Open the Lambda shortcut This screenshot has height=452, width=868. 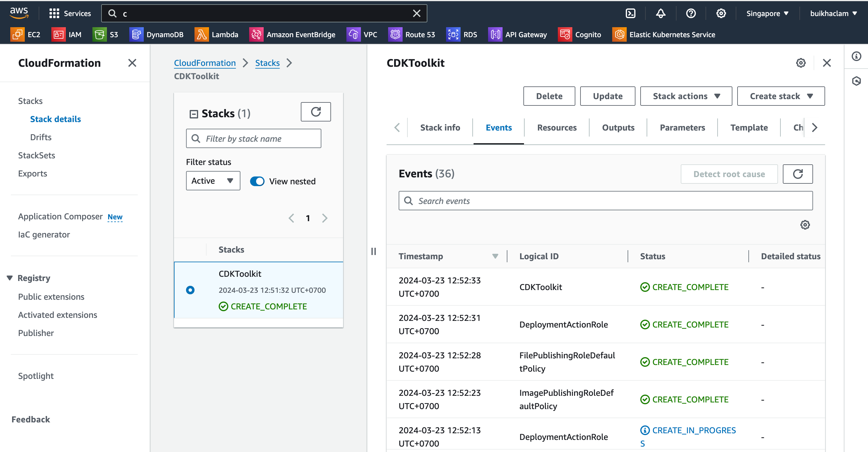click(x=216, y=34)
